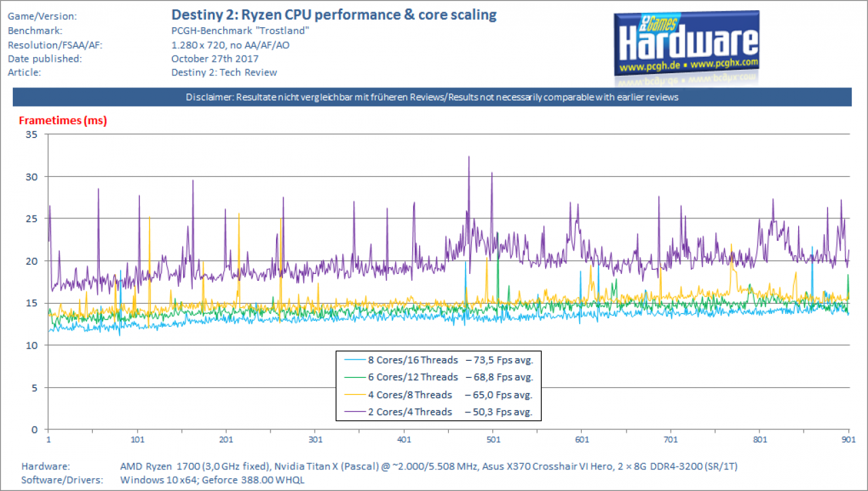Image resolution: width=868 pixels, height=491 pixels.
Task: Click the PC Games Hardware logo
Action: [x=687, y=44]
